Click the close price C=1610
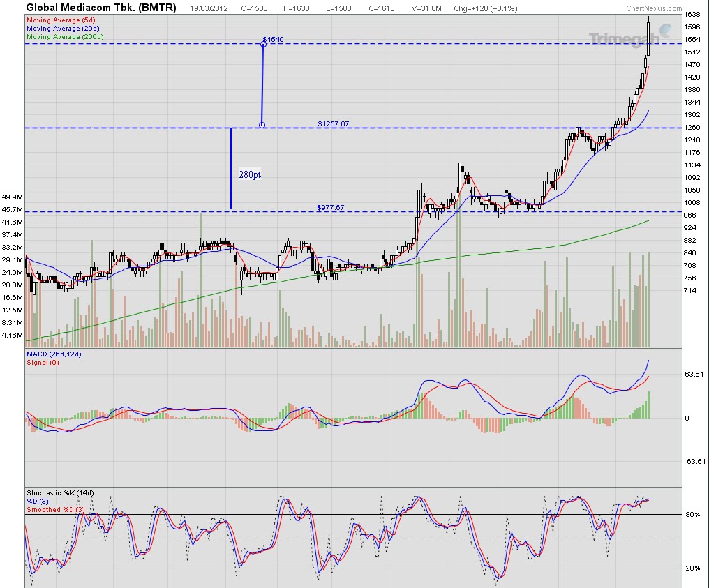Image resolution: width=709 pixels, height=588 pixels. tap(381, 8)
